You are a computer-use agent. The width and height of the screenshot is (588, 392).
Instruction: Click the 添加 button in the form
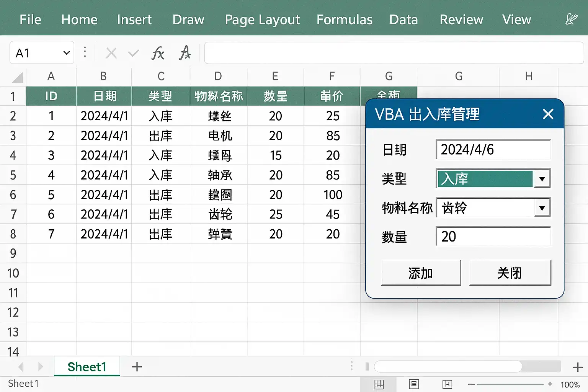pos(421,273)
